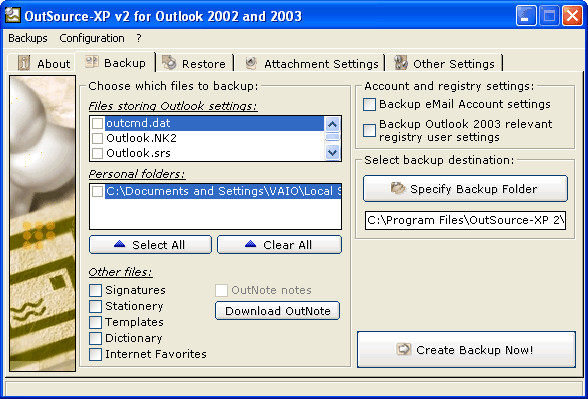
Task: Click the OutSource-XP title bar app icon
Action: coord(12,15)
